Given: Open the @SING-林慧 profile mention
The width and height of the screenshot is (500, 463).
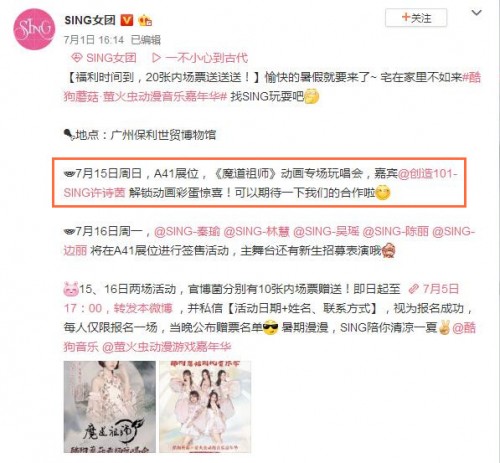Looking at the screenshot, I should [x=257, y=231].
